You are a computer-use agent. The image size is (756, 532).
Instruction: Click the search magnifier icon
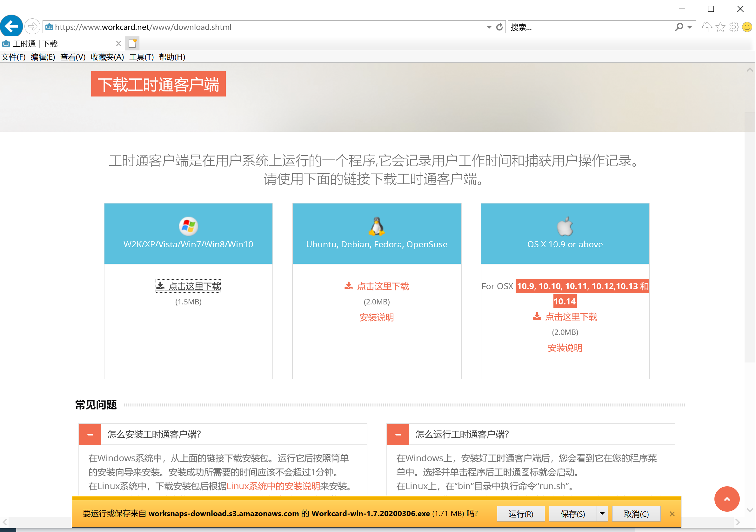[679, 27]
